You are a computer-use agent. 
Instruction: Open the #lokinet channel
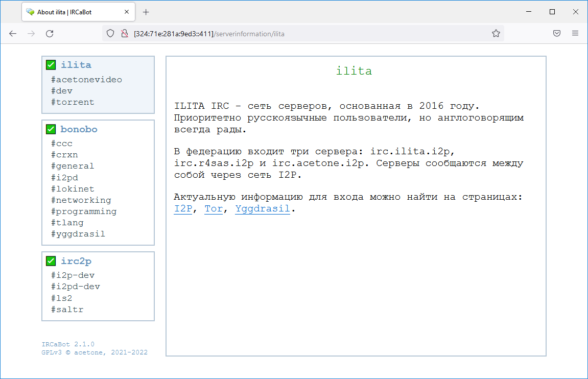coord(73,188)
